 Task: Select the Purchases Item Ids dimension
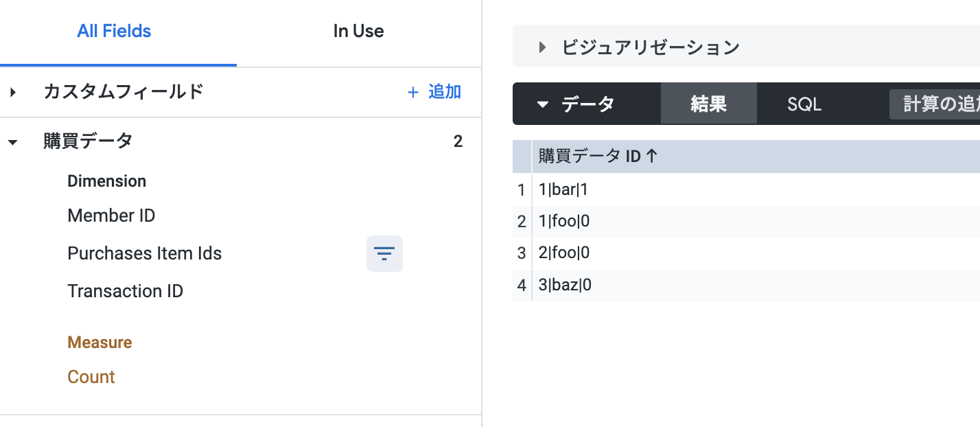coord(144,253)
